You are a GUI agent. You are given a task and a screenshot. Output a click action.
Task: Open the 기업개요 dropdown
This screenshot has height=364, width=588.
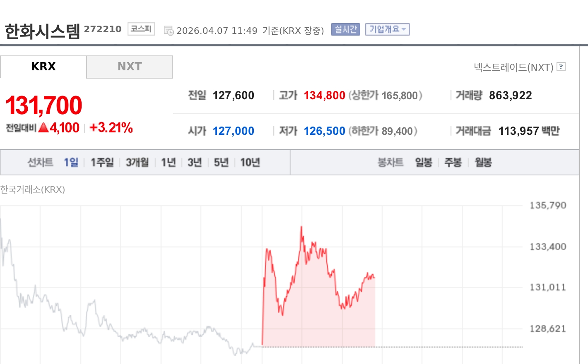387,29
